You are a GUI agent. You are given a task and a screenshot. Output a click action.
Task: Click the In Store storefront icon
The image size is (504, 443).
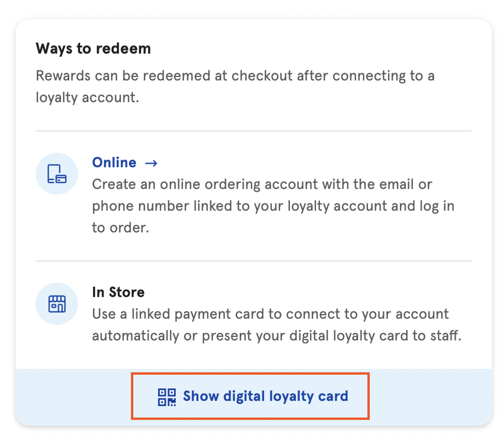click(x=57, y=304)
